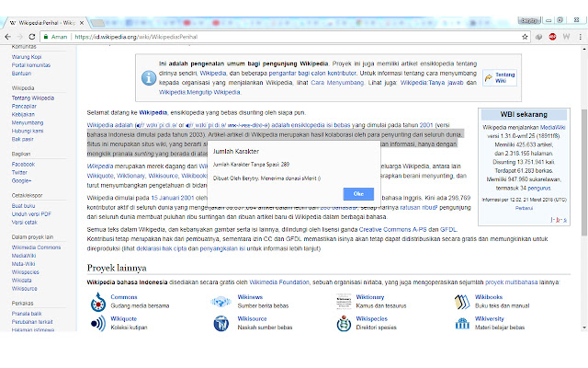Click Perbarui link in WBI sekarang box
The height and width of the screenshot is (368, 588).
click(524, 208)
